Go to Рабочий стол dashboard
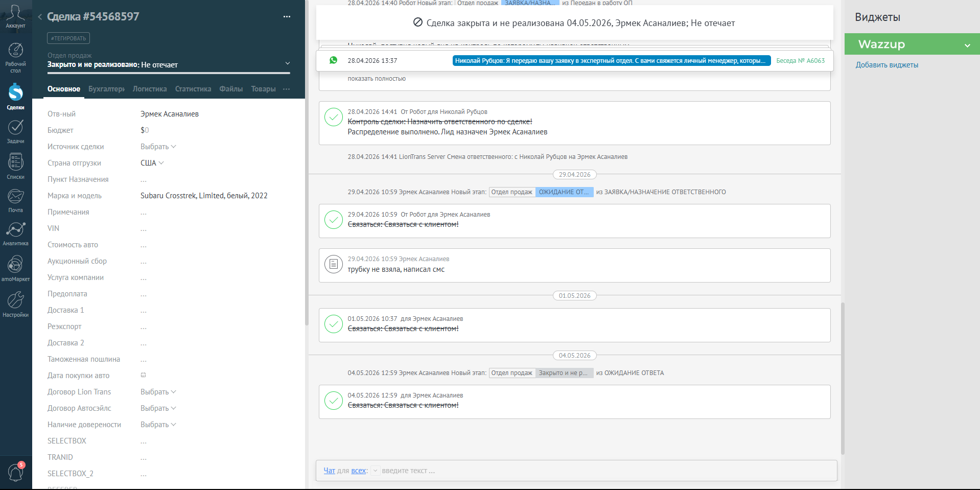This screenshot has height=490, width=980. [x=15, y=58]
